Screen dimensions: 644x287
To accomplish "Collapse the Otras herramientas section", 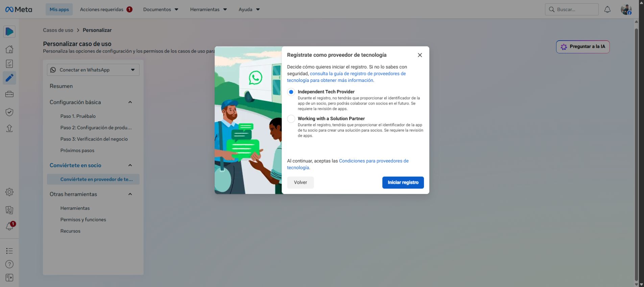I will click(x=130, y=194).
